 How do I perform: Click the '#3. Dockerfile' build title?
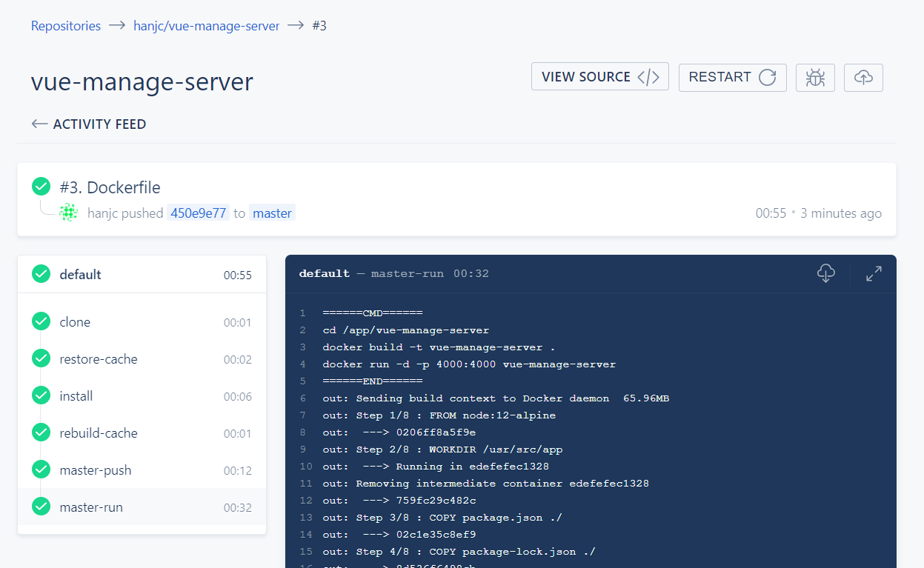pos(110,187)
